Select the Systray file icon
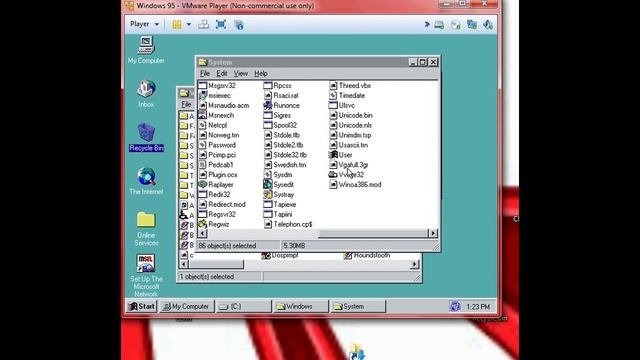This screenshot has height=360, width=640. coord(268,194)
